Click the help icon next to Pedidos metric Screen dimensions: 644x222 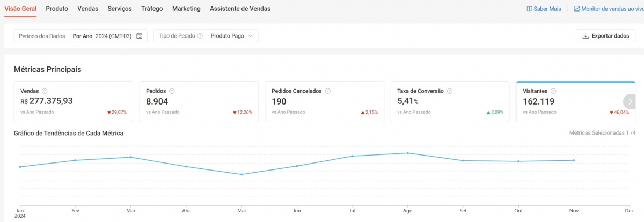(x=172, y=91)
